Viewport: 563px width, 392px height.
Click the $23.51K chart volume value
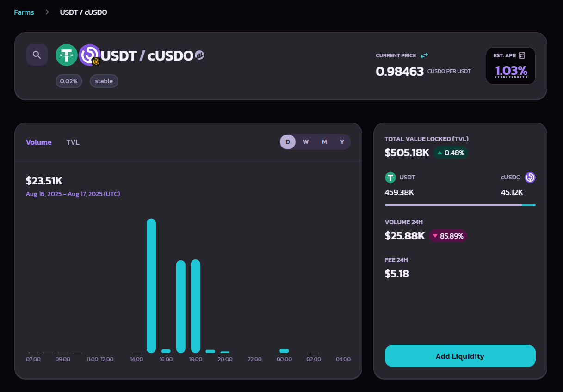click(x=44, y=181)
